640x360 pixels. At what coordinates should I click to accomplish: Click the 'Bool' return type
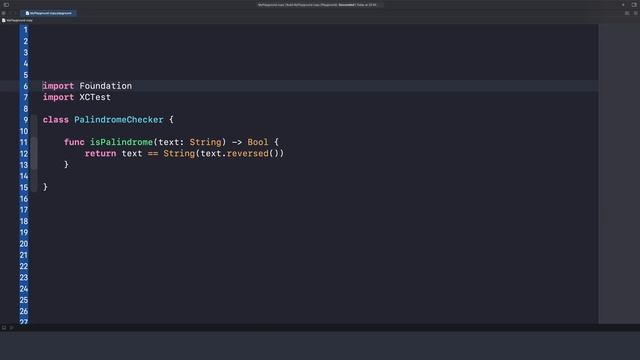pyautogui.click(x=258, y=142)
